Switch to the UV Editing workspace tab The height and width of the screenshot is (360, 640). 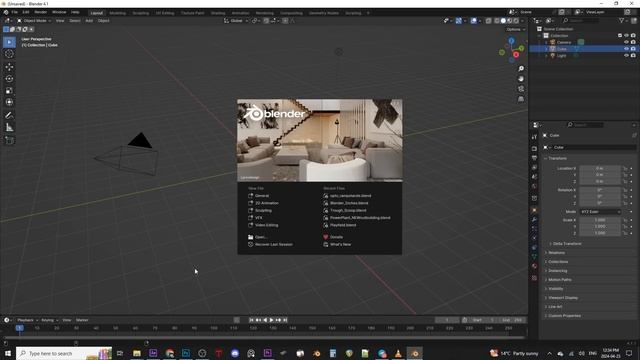pyautogui.click(x=165, y=13)
